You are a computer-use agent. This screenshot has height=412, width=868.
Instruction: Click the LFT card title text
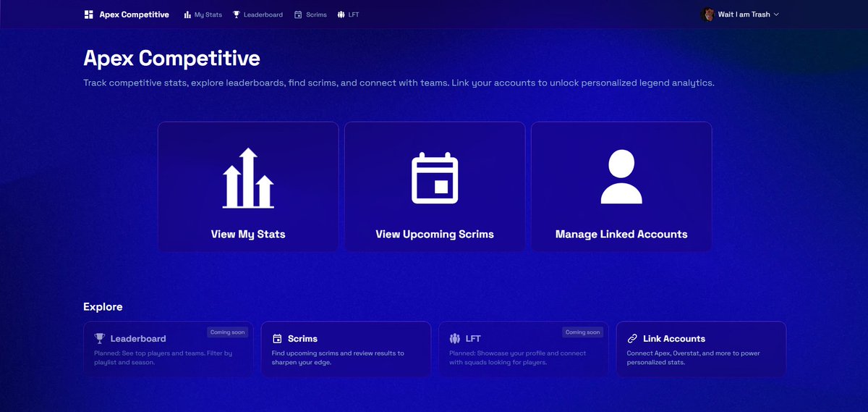click(473, 338)
